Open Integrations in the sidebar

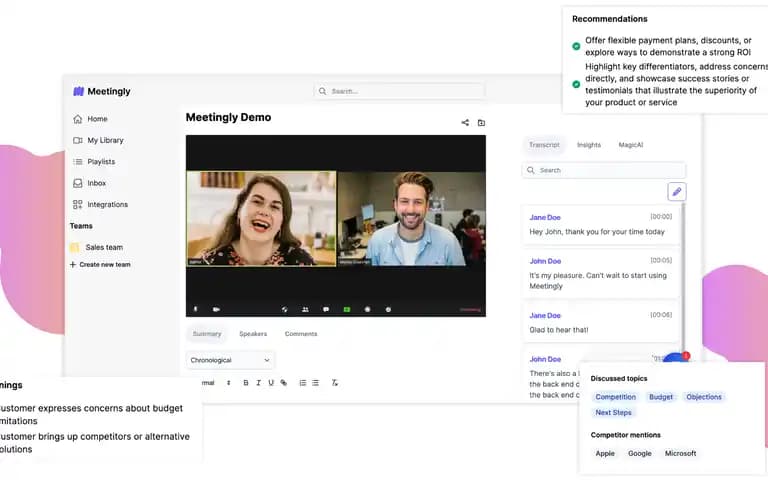pos(100,205)
